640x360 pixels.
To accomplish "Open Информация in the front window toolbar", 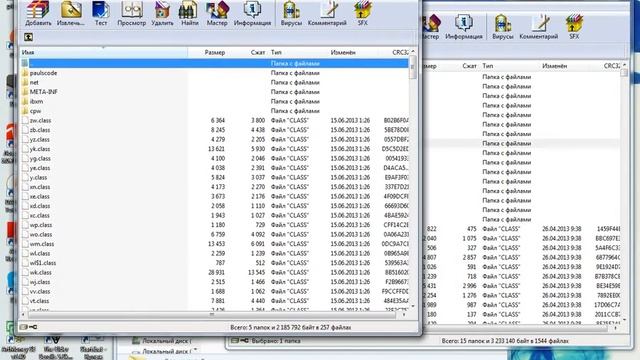I will click(x=252, y=10).
